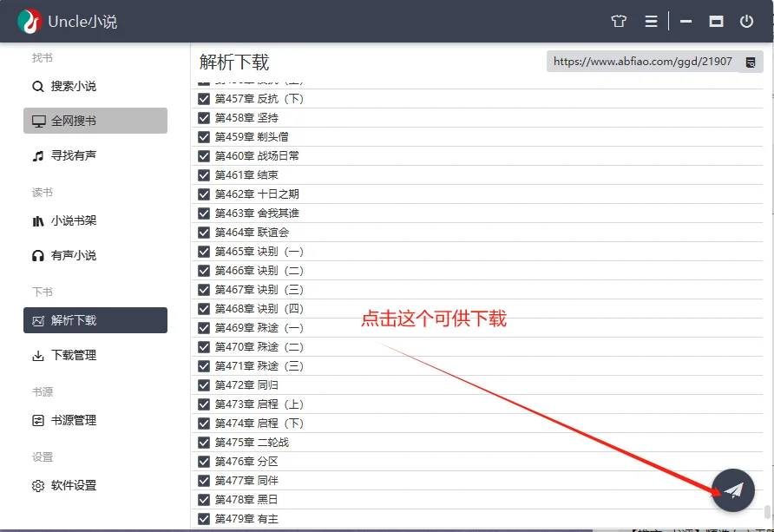Open the hamburger menu in the title bar

pos(651,22)
